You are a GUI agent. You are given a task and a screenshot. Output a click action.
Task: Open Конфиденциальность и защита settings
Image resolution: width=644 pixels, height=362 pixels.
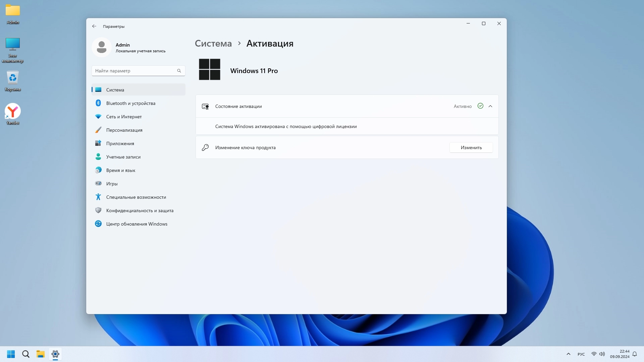[x=140, y=210]
